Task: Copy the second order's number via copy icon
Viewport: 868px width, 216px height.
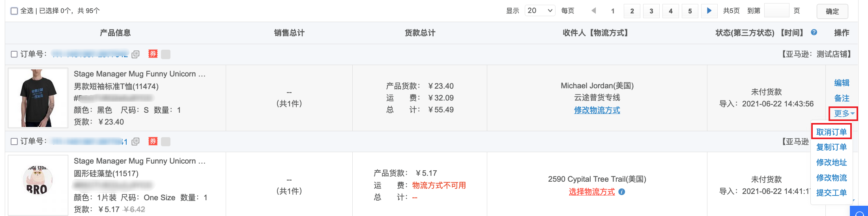Action: point(135,142)
